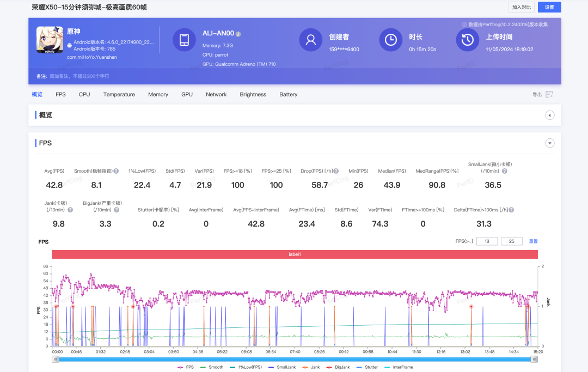Click the FPS threshold field showing 18

tap(487, 241)
